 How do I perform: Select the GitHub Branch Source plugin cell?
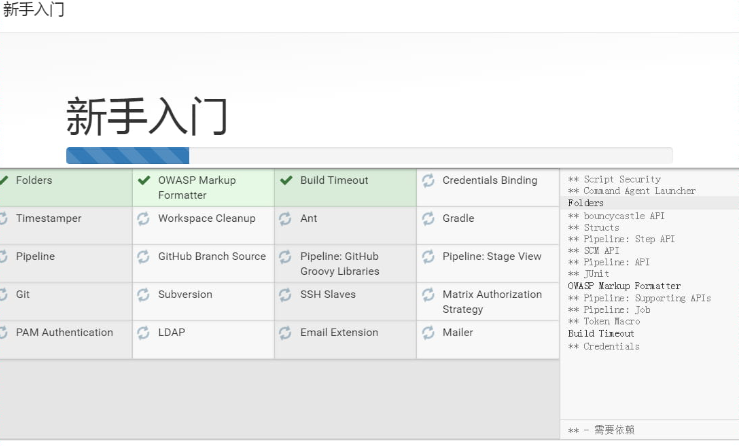click(204, 264)
